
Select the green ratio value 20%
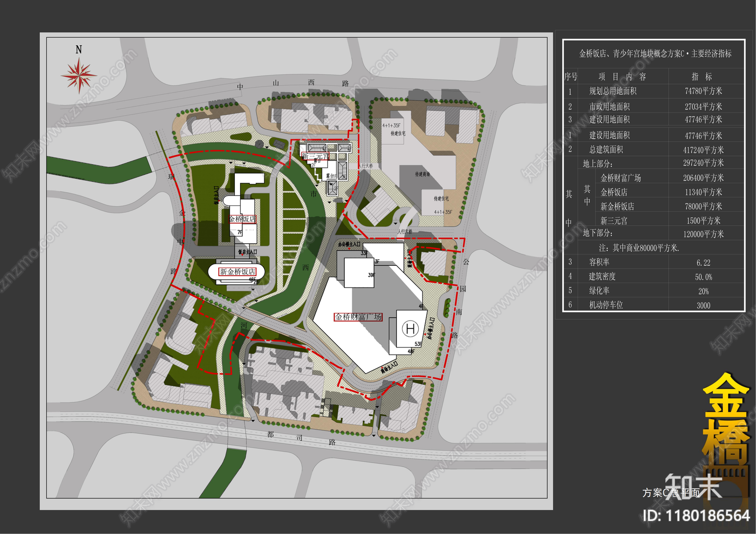pos(704,291)
